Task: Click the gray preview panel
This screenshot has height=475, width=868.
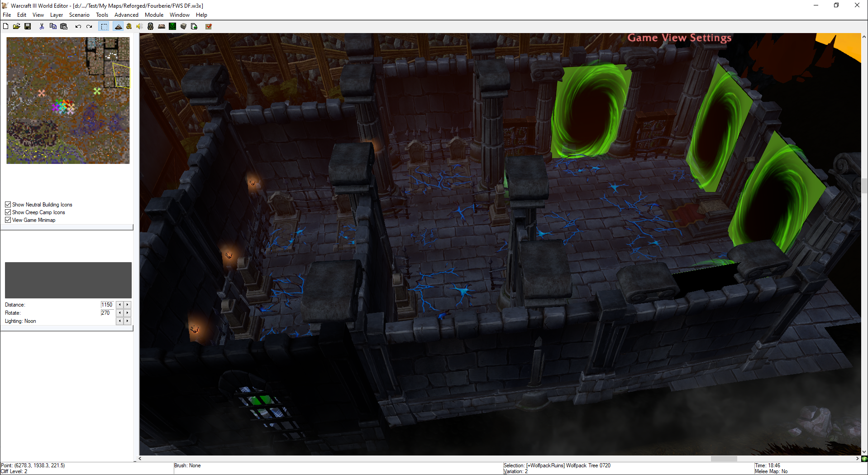Action: click(68, 280)
